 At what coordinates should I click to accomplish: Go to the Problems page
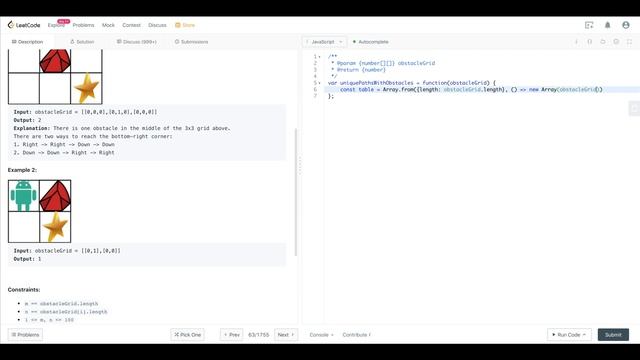click(x=83, y=25)
